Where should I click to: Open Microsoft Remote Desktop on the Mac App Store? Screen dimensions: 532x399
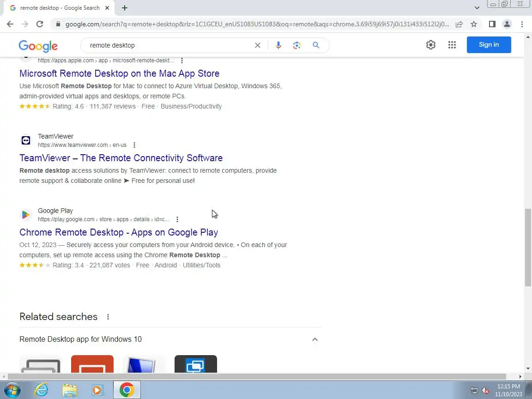(x=120, y=73)
